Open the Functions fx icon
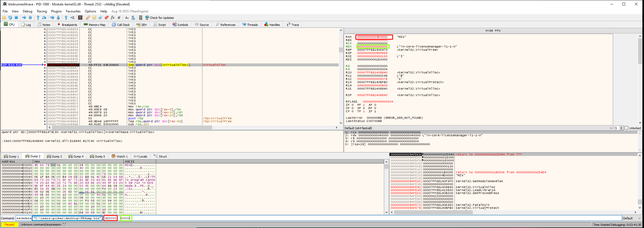644x228 pixels. [113, 18]
